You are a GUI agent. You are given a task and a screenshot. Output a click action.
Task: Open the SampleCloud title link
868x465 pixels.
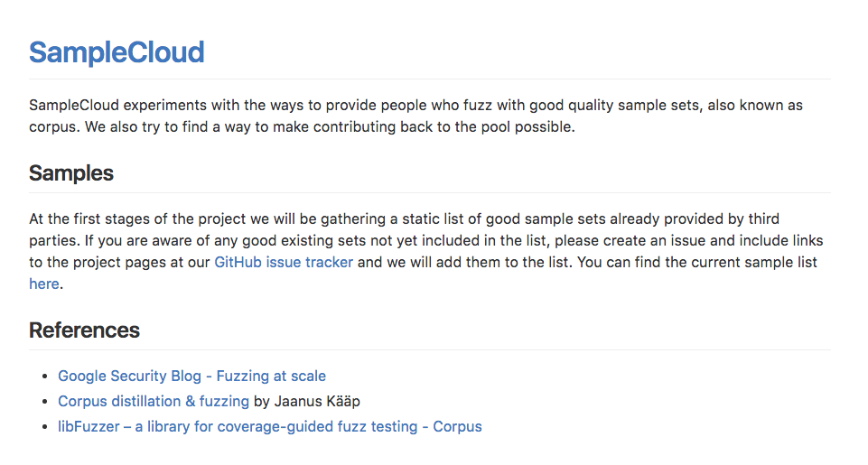tap(117, 52)
